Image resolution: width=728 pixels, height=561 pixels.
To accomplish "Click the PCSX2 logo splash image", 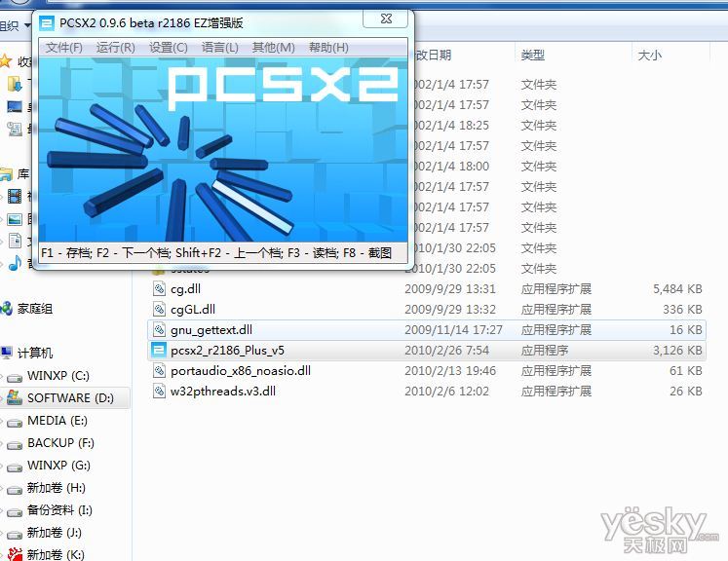I will click(223, 149).
